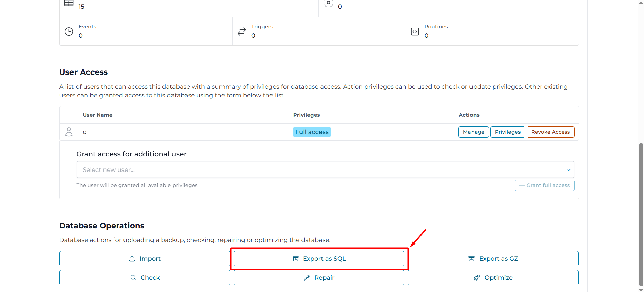Open Privileges for user c

(507, 132)
